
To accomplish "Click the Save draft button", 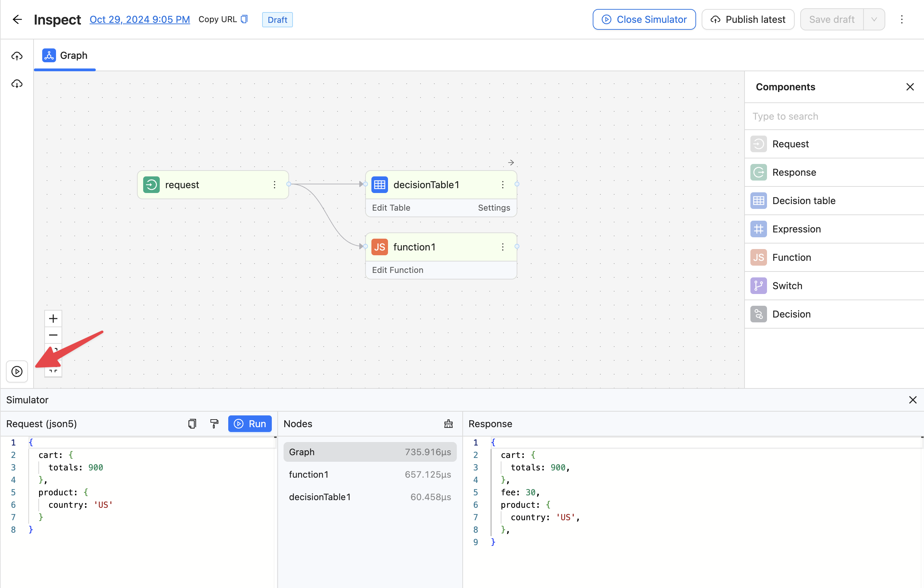I will [x=832, y=20].
